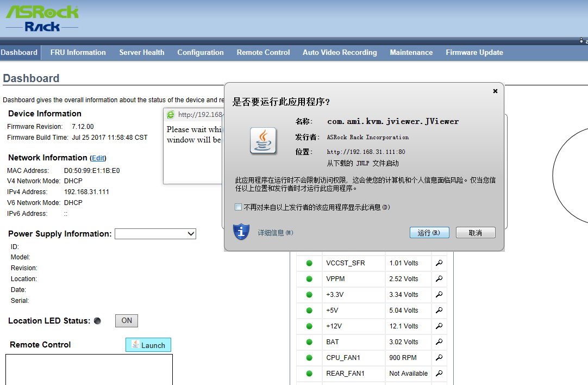Click the publisher ASRock Rack Incorporation text
Screen dimensions: 588x385
[x=368, y=138]
